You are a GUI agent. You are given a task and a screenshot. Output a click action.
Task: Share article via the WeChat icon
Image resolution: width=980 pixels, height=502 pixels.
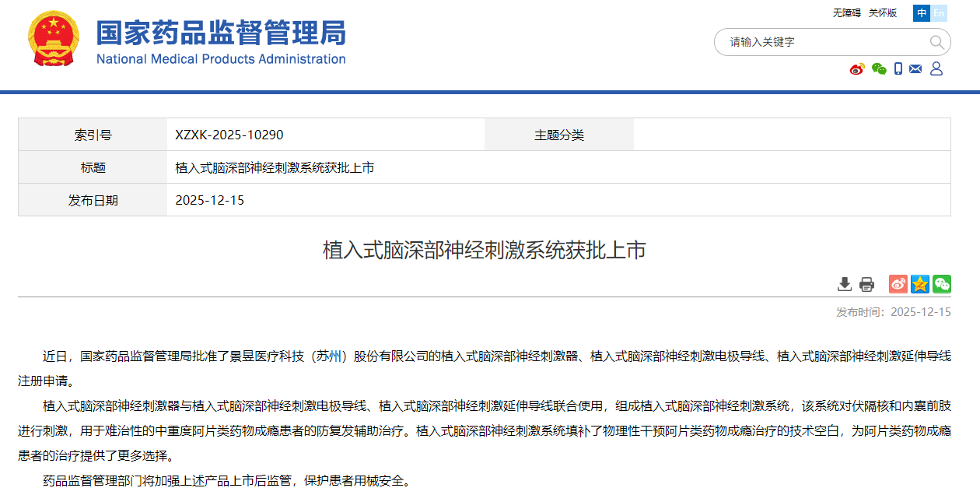pos(941,284)
